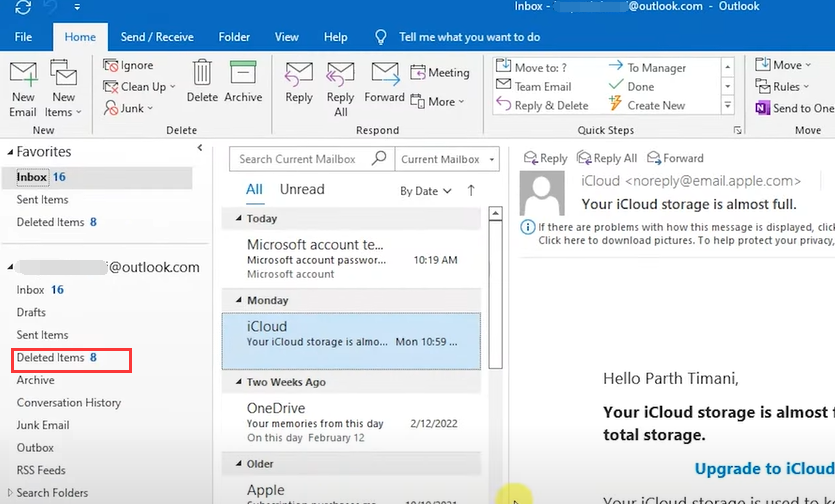Screen dimensions: 835x504
Task: Click the New Email icon
Action: 23,75
